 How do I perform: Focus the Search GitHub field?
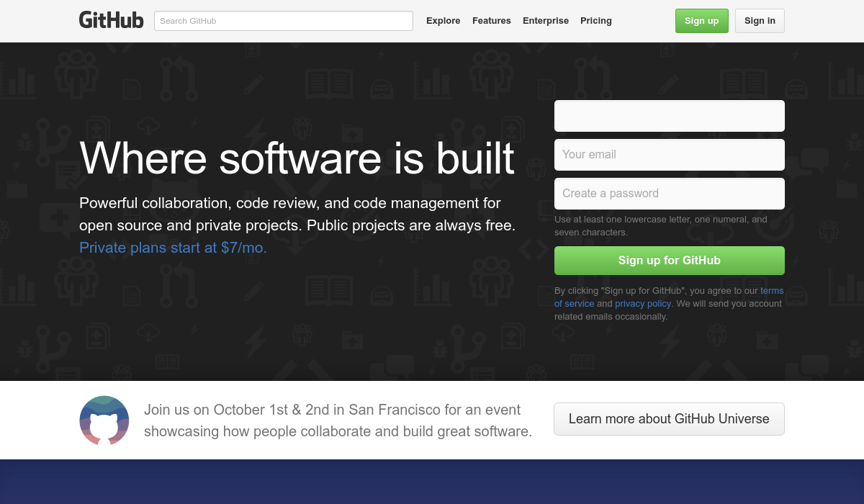(x=284, y=21)
